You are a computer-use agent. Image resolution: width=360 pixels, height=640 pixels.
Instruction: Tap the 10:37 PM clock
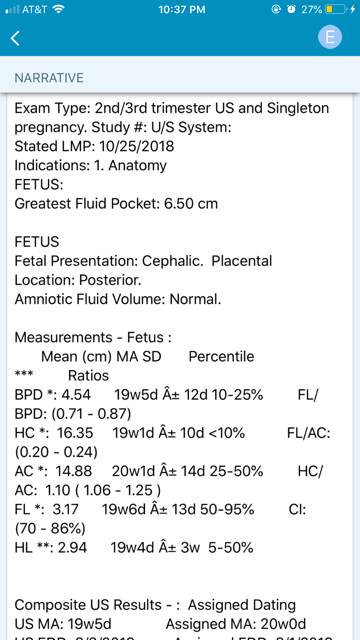click(182, 9)
